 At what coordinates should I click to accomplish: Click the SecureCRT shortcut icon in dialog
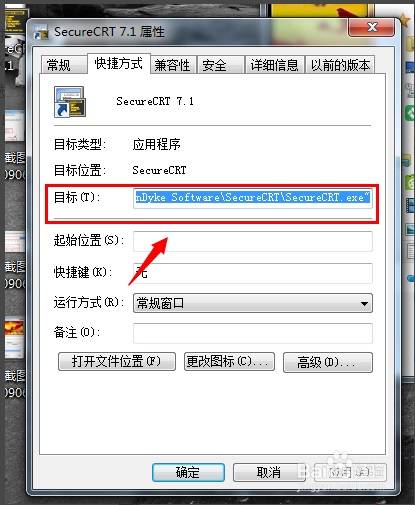(70, 102)
